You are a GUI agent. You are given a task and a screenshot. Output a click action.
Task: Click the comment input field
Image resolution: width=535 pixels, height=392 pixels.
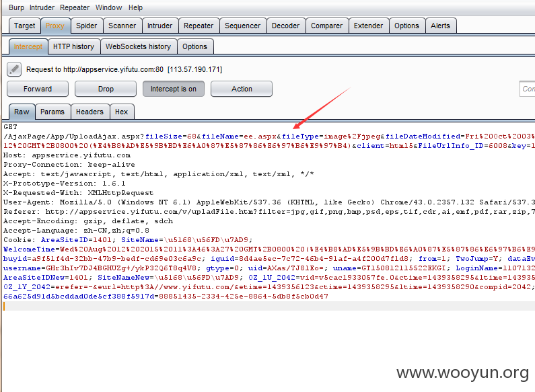tap(527, 89)
